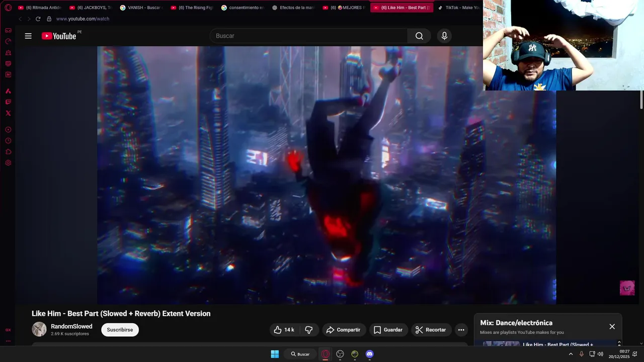The width and height of the screenshot is (644, 362).
Task: Switch to consentimiento Google tab
Action: click(x=243, y=8)
